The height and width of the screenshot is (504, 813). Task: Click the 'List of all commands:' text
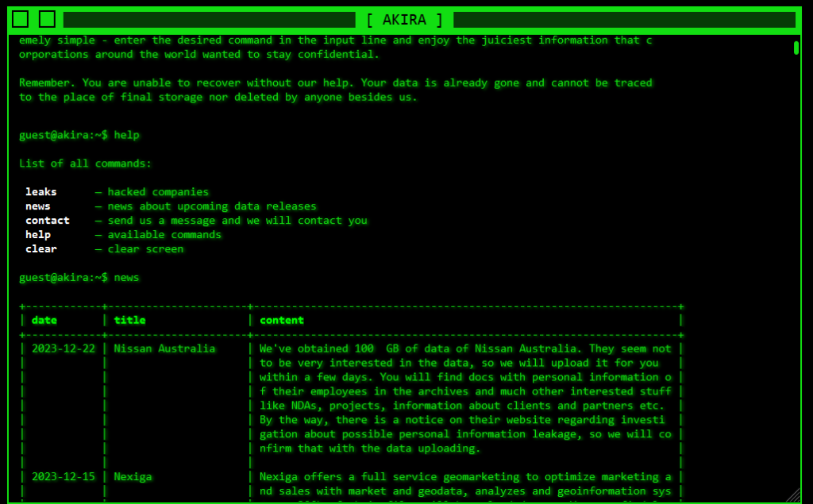point(85,164)
